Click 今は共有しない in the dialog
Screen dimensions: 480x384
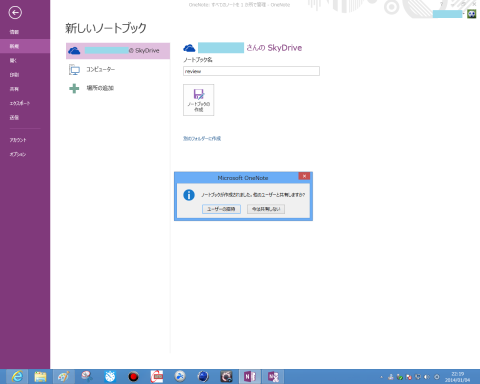click(266, 209)
